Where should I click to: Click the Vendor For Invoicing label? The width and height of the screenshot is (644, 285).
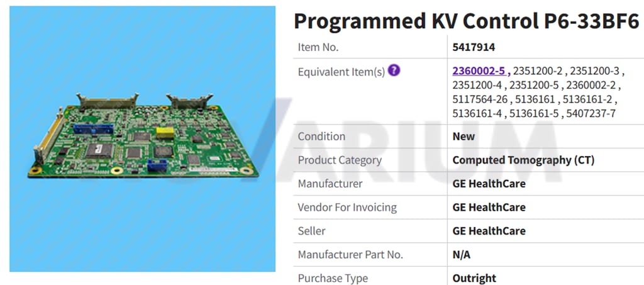pos(347,208)
